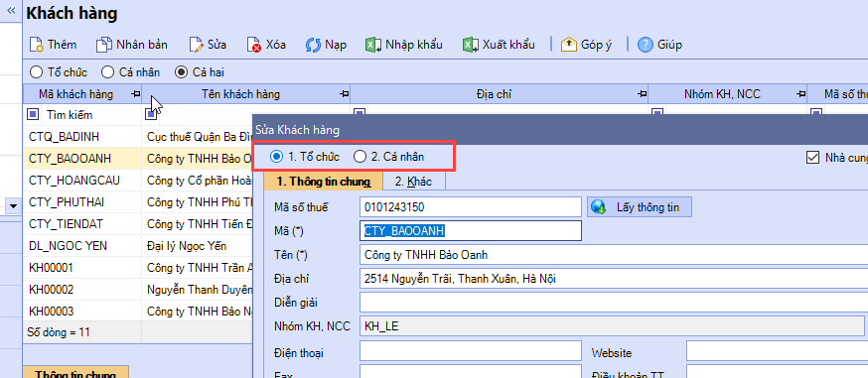This screenshot has height=378, width=868.
Task: Click the Nạp refresh icon
Action: point(313,45)
